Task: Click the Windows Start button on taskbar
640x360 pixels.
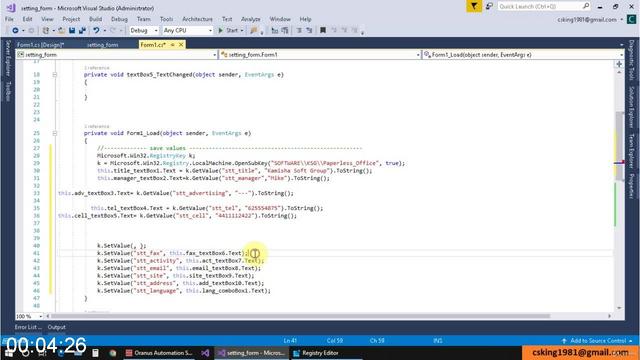Action: pos(9,353)
